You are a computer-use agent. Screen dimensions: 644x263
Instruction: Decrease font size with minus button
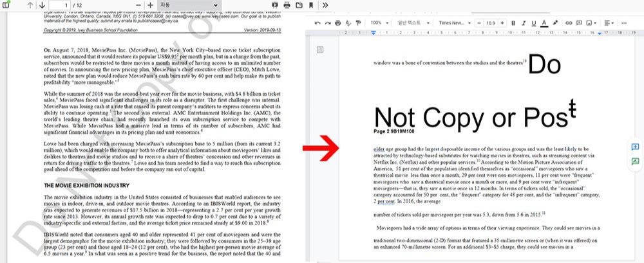[479, 23]
